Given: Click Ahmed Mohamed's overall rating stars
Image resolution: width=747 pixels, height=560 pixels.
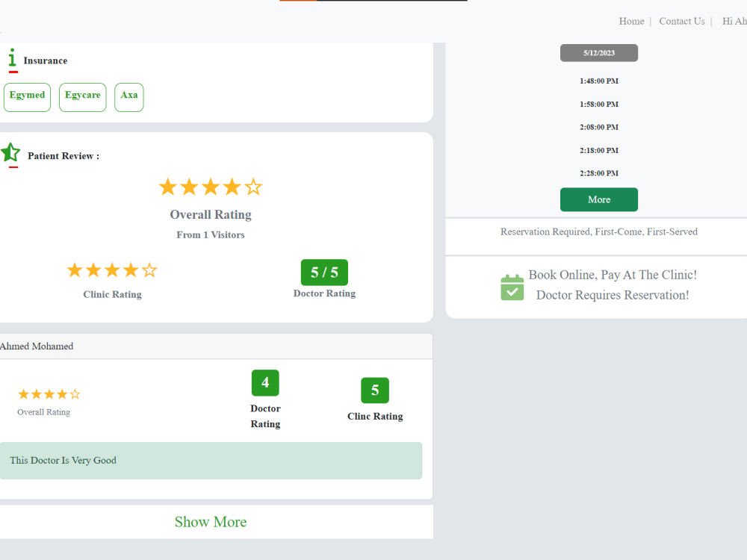Looking at the screenshot, I should click(49, 394).
